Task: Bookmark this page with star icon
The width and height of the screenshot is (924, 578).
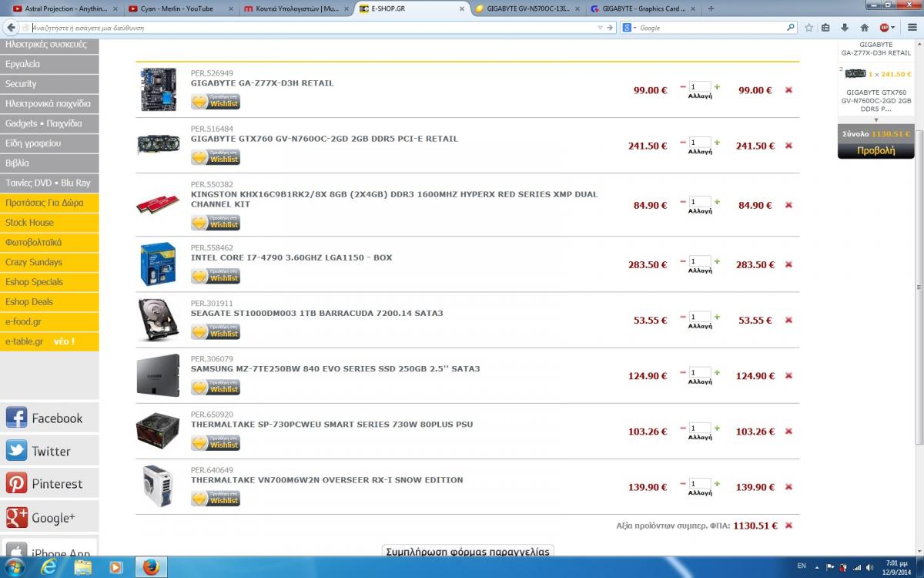Action: 808,27
